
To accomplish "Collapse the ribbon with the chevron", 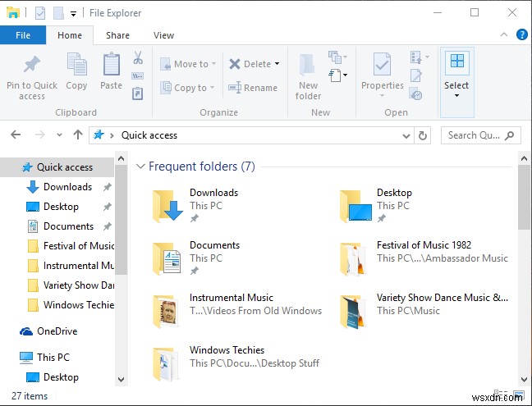I will tap(504, 34).
